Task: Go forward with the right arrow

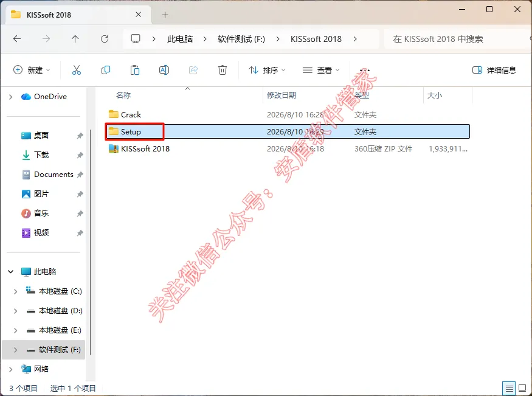Action: point(46,39)
